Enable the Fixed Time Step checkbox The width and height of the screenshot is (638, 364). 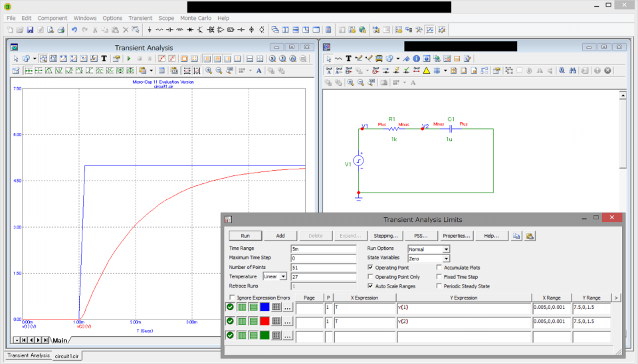(439, 277)
